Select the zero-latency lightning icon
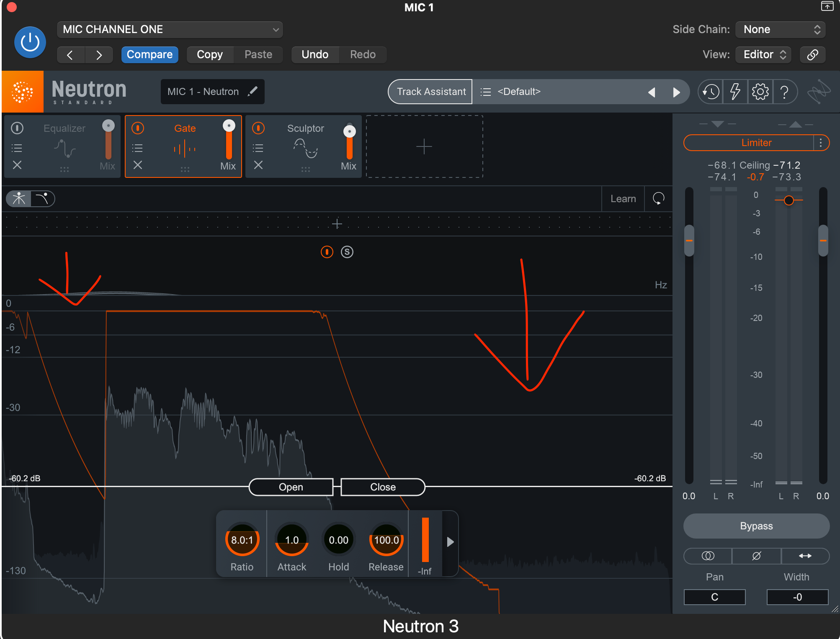This screenshot has height=639, width=840. click(735, 91)
